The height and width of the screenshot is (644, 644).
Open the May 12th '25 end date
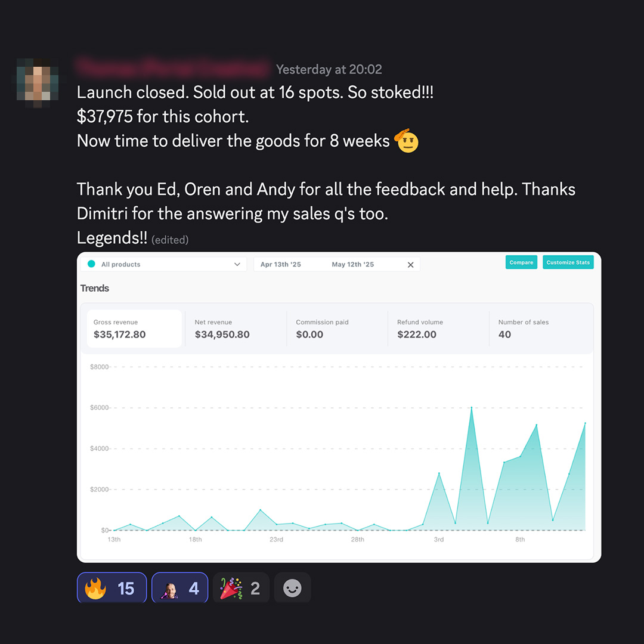353,265
